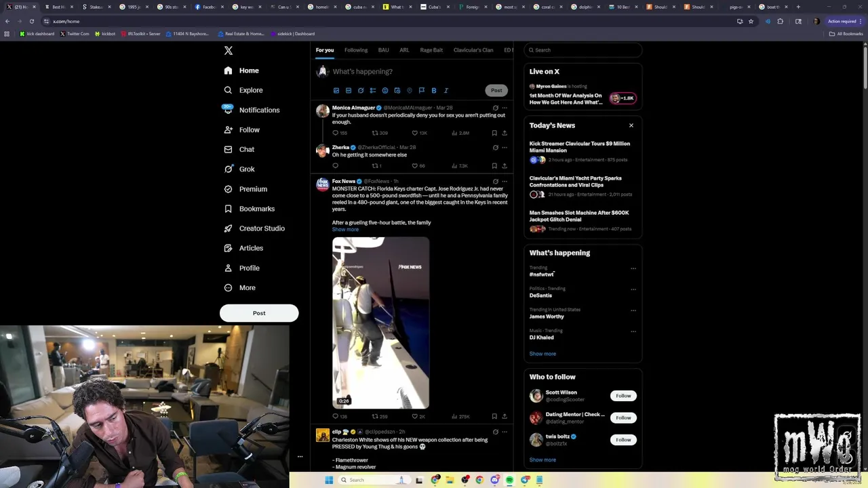This screenshot has width=868, height=488.
Task: Add a GIF to the new post
Action: click(x=349, y=90)
